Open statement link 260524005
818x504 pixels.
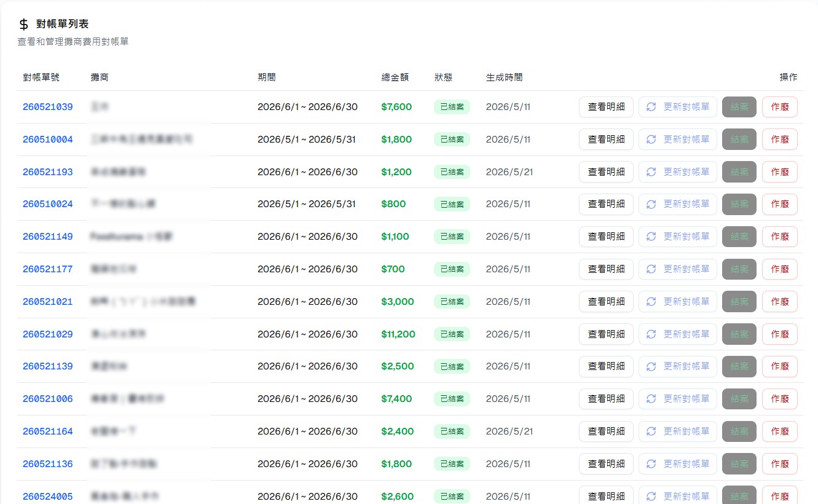(x=48, y=497)
